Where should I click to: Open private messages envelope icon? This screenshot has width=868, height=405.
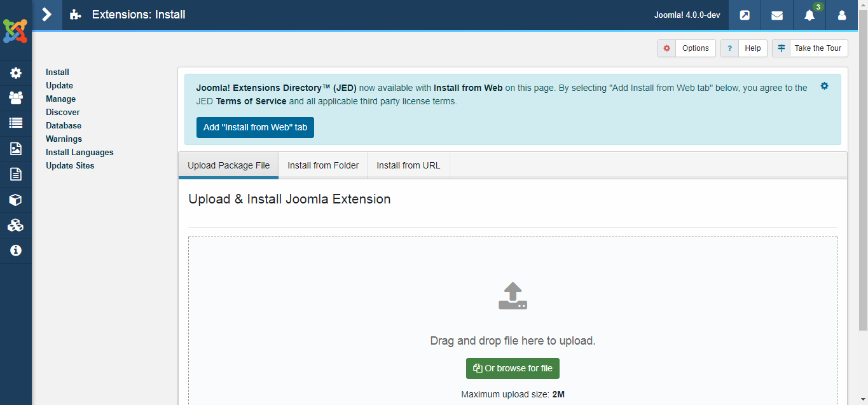coord(777,15)
